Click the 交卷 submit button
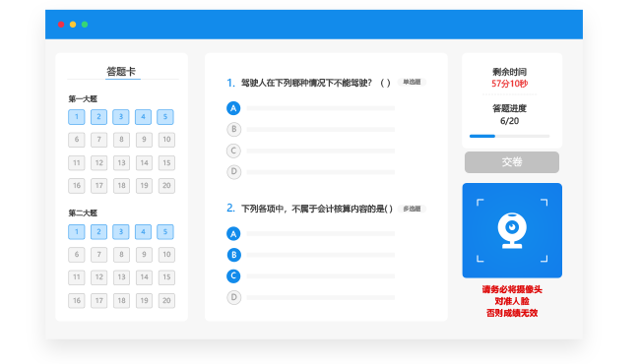 [512, 162]
